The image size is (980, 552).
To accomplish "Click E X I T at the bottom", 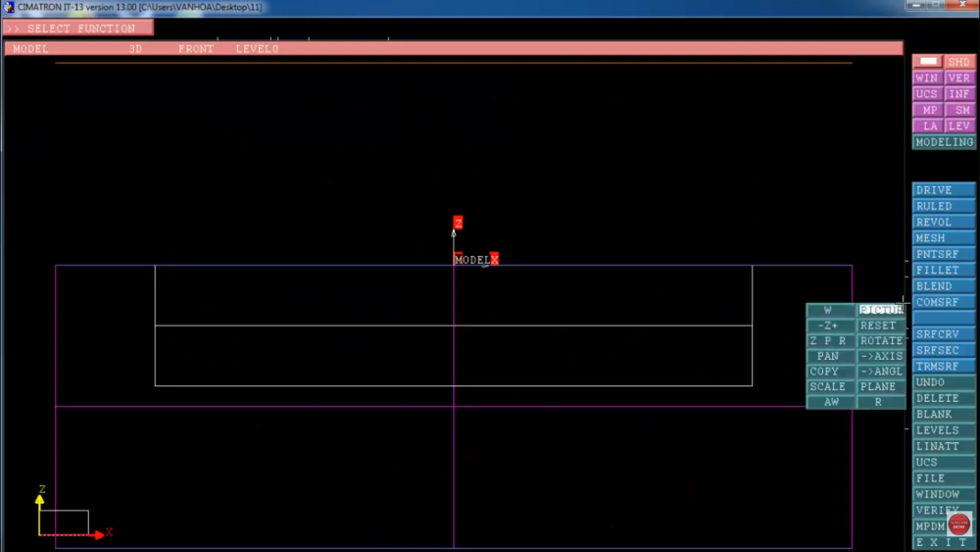I will 943,542.
